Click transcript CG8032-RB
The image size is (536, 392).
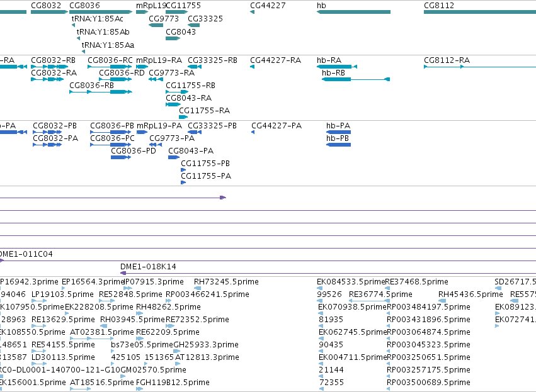50,67
